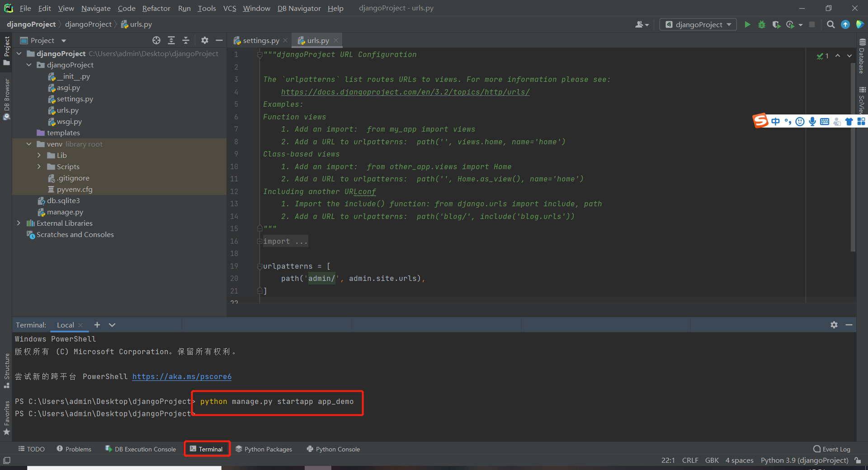Viewport: 868px width, 470px height.
Task: Toggle Sogou punctuation mode
Action: (788, 121)
